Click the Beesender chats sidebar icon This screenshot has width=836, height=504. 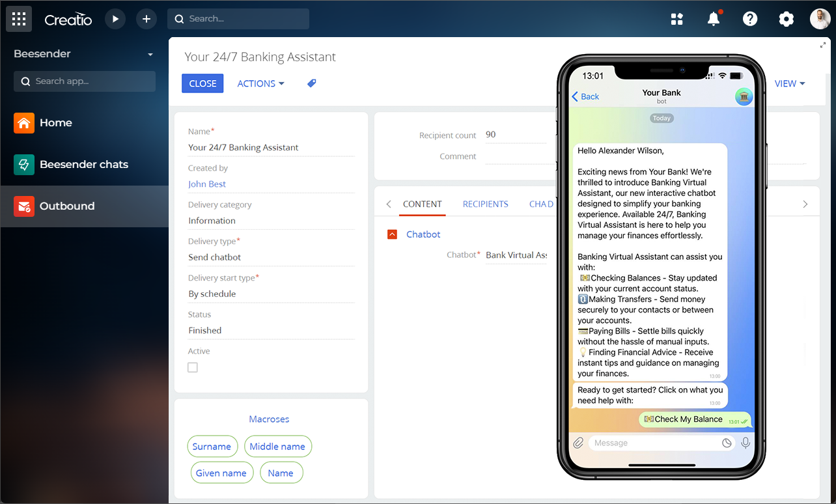click(24, 164)
